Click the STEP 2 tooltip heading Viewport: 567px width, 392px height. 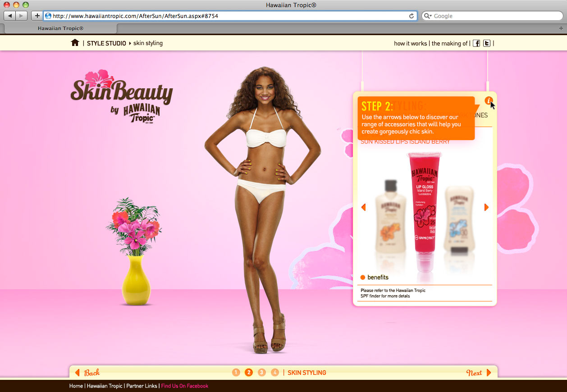tap(377, 106)
